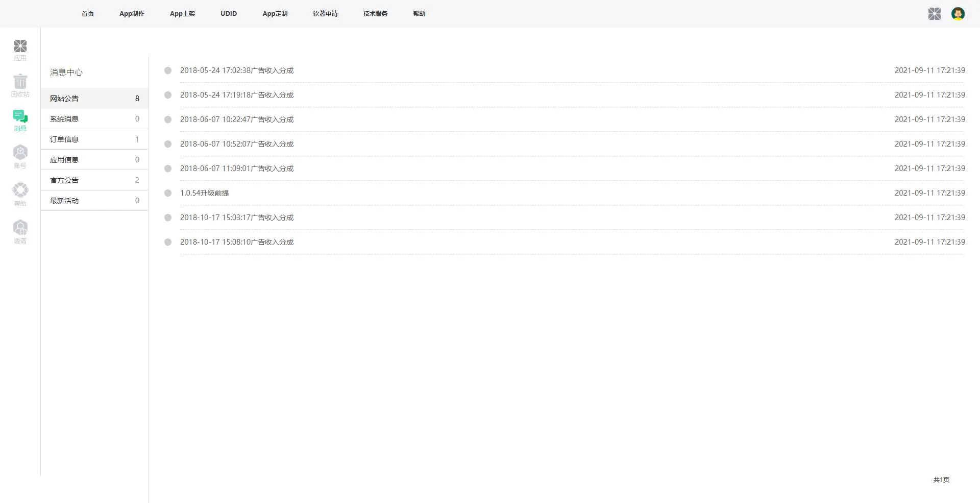This screenshot has width=980, height=503.
Task: Click status dot for 2018-05-24 17:19:18 announcement
Action: point(167,95)
